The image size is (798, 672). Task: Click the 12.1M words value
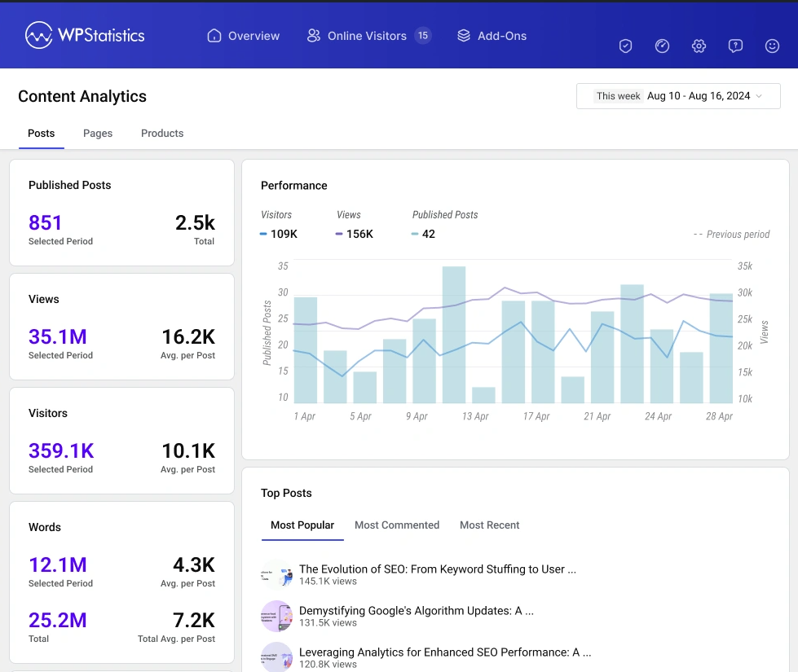[58, 564]
